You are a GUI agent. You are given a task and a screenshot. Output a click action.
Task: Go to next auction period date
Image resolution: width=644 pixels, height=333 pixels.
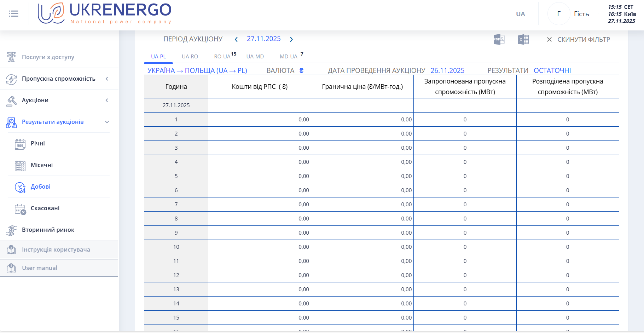pos(291,39)
